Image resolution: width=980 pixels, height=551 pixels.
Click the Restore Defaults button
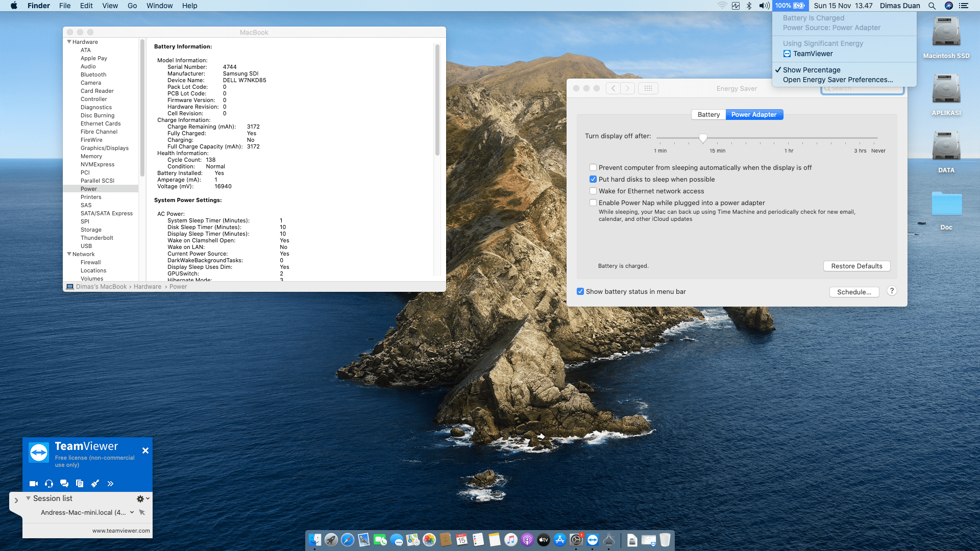pyautogui.click(x=856, y=266)
